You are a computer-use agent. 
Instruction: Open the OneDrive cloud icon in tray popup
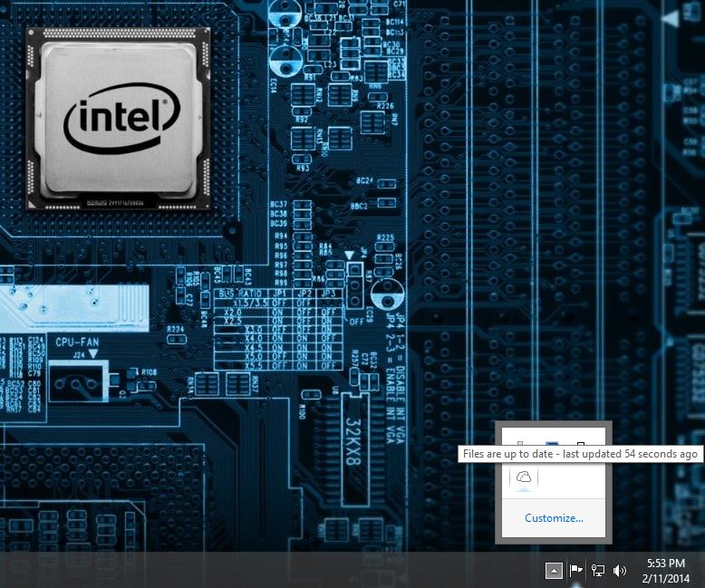point(524,477)
